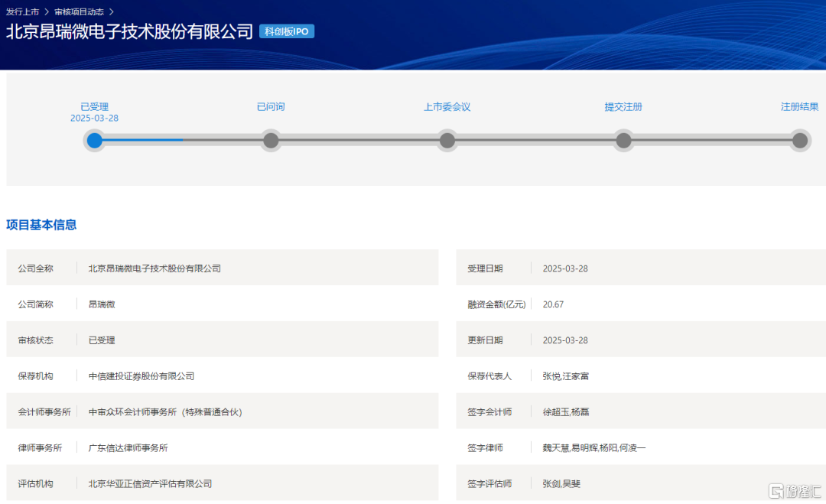
Task: Select the 上市委会议 timeline node
Action: point(447,141)
